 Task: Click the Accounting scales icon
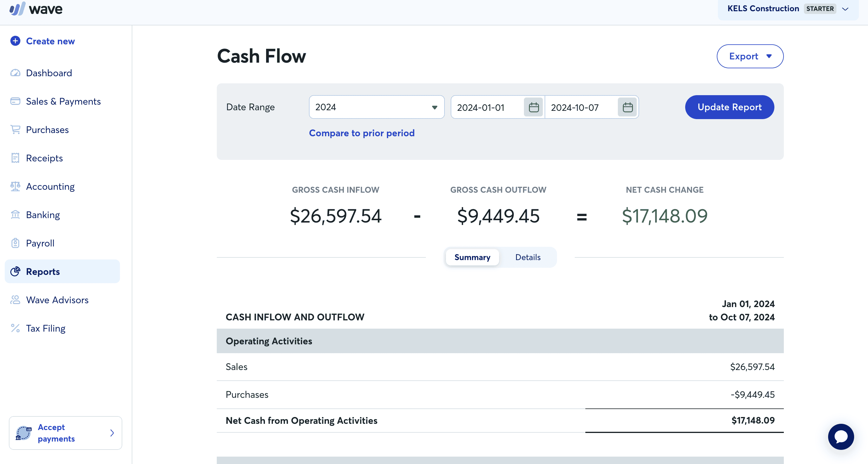coord(15,186)
